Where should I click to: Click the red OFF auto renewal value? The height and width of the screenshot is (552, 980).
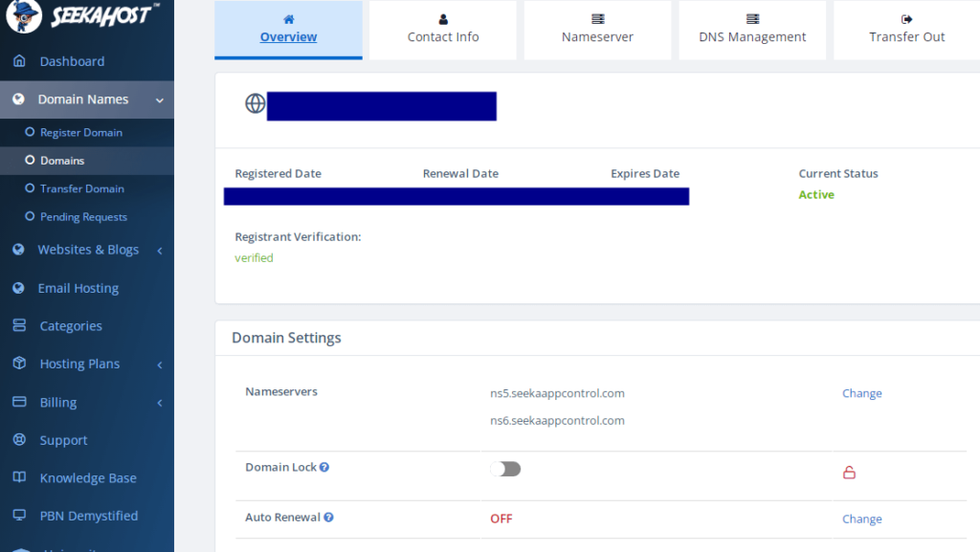pyautogui.click(x=501, y=519)
